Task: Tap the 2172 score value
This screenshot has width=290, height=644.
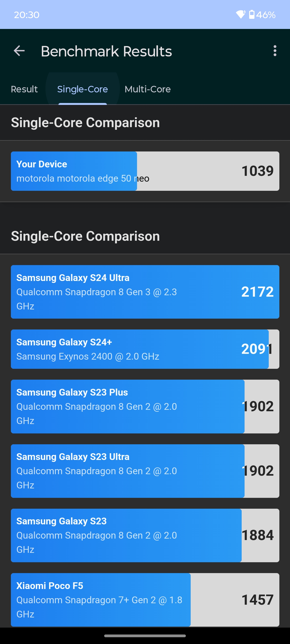Action: coord(257,292)
